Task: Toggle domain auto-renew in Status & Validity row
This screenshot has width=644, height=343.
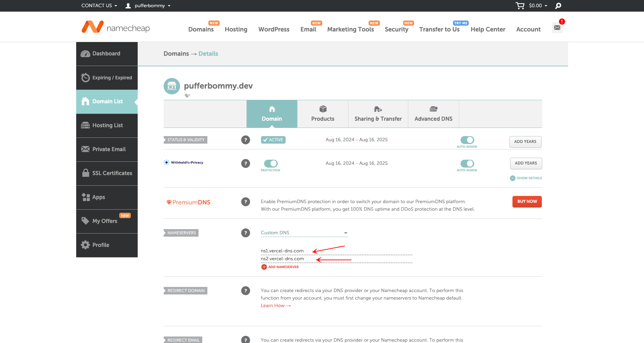Action: click(467, 140)
